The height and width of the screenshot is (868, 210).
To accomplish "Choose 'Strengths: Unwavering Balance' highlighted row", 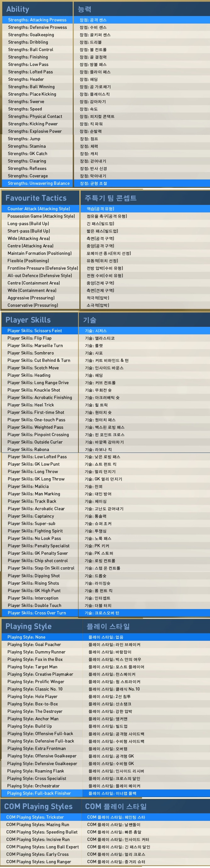I will 38,183.
